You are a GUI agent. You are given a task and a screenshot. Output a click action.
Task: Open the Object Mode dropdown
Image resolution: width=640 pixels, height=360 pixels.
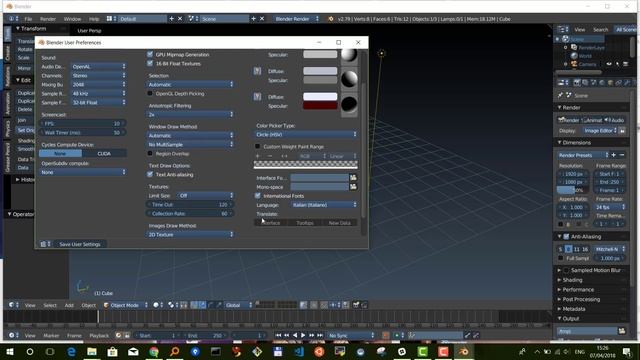pos(126,305)
